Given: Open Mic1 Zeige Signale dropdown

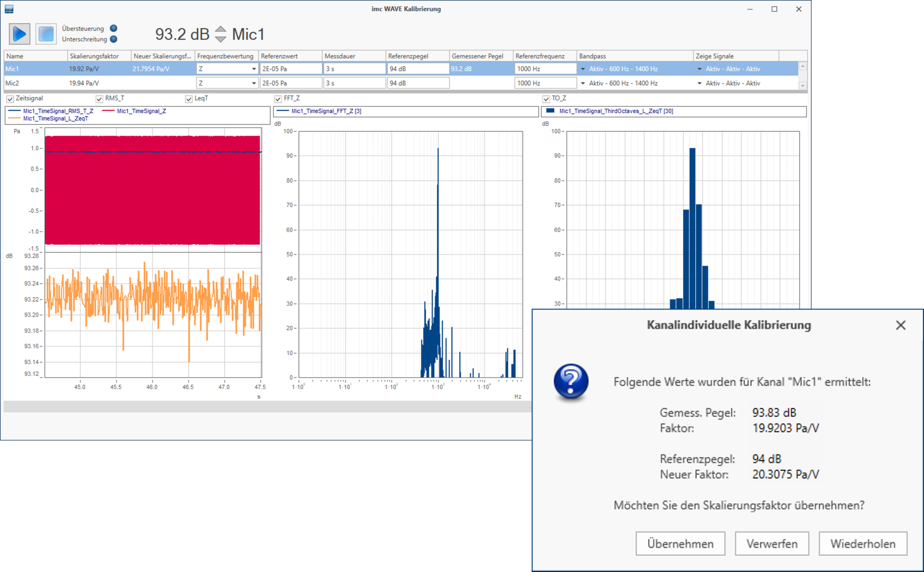Looking at the screenshot, I should 700,69.
